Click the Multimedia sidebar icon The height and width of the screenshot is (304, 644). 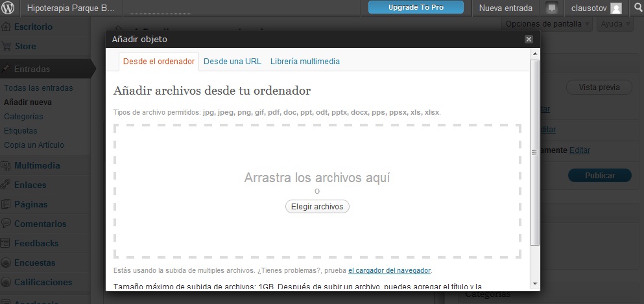point(6,165)
